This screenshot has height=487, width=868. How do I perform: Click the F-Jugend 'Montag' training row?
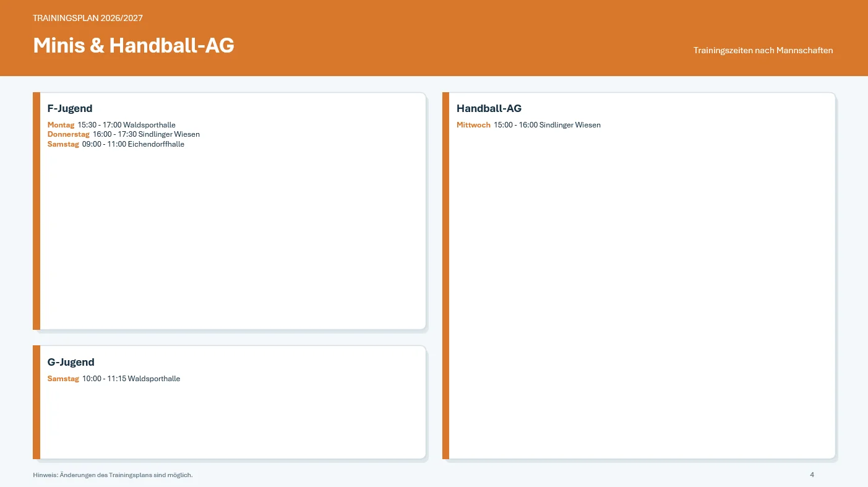111,125
